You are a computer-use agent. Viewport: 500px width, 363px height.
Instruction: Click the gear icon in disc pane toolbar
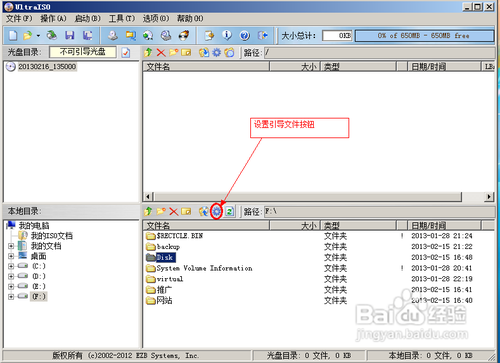click(217, 52)
